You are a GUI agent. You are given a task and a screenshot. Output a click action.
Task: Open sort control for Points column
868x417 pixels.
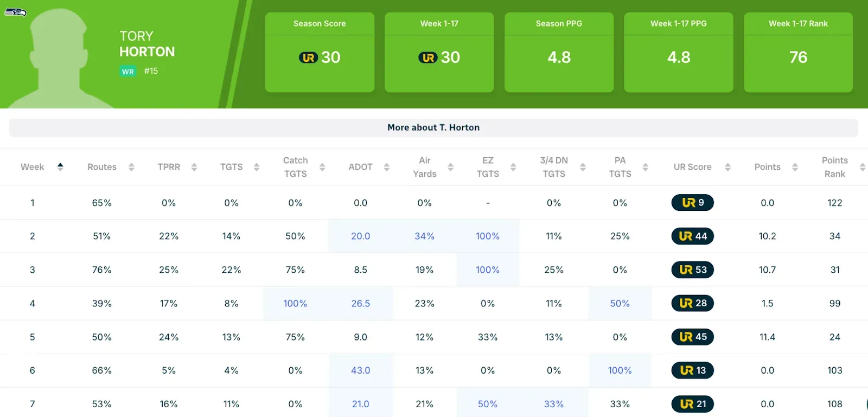tap(795, 167)
